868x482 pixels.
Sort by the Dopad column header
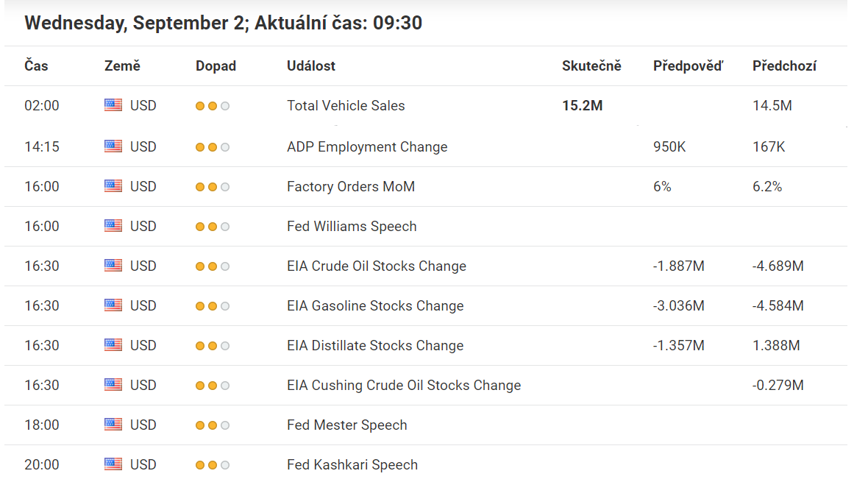click(216, 66)
